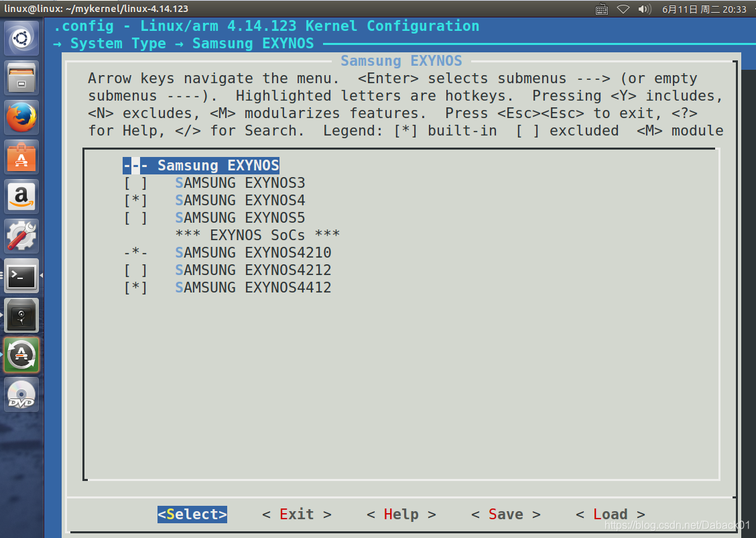This screenshot has height=538, width=756.
Task: Select the SAMSUNG EXYNOS3 entry label
Action: pos(240,183)
